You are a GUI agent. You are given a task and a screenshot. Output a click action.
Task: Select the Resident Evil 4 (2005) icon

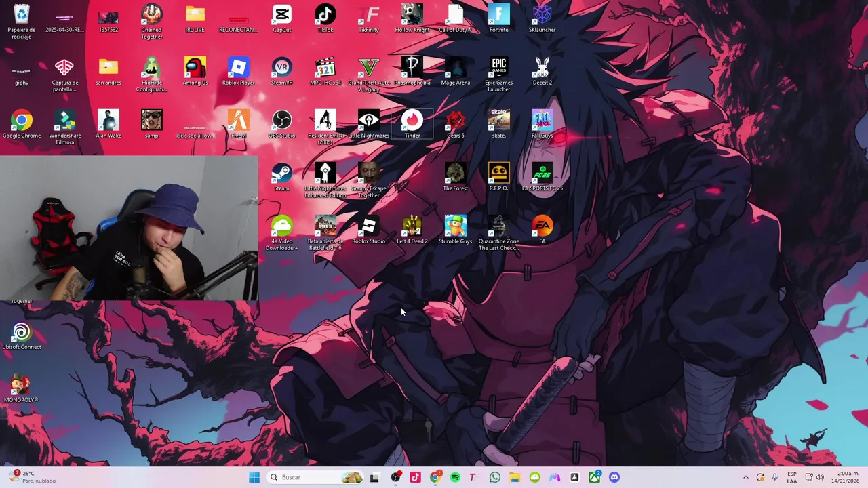pyautogui.click(x=325, y=127)
